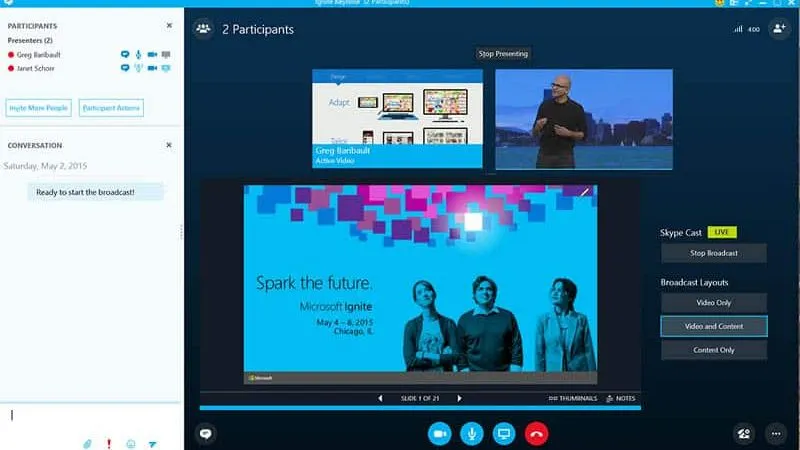800x450 pixels.
Task: Click the Greg Banbault participant name
Action: click(x=38, y=55)
